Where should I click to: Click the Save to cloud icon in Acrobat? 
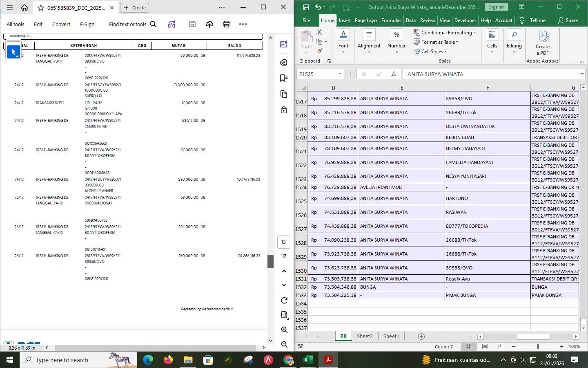[209, 24]
